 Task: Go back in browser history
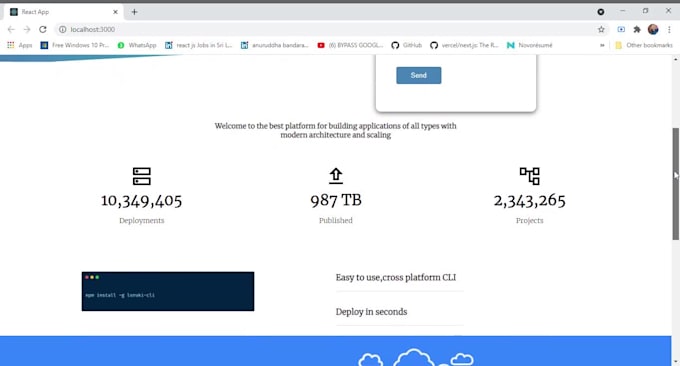point(11,29)
